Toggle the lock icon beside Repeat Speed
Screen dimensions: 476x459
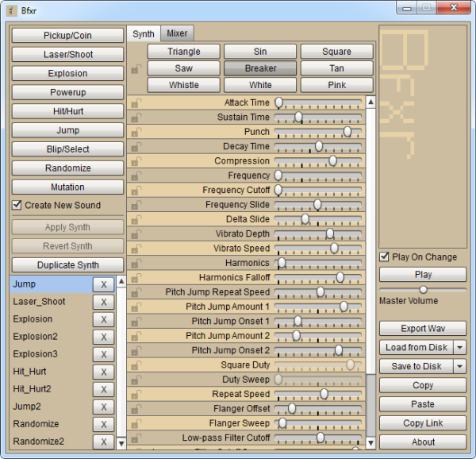pos(136,395)
